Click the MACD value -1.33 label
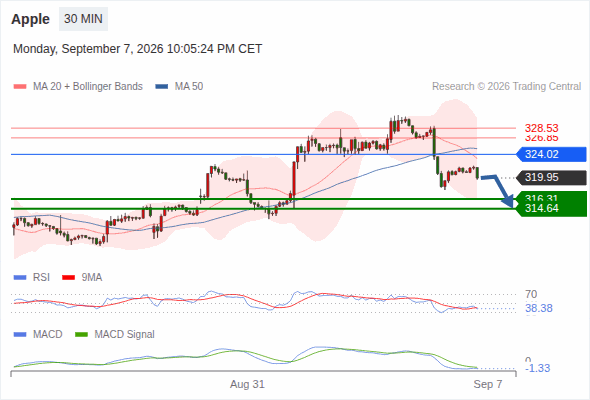 (538, 368)
